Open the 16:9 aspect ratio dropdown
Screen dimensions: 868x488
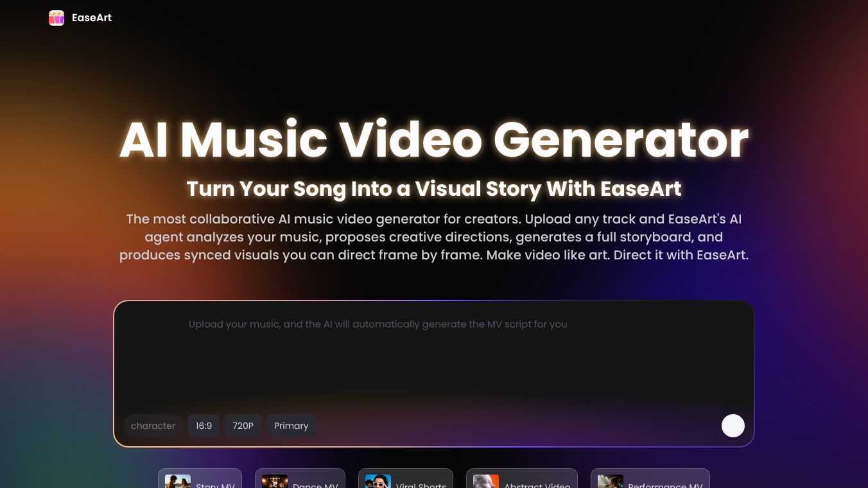204,426
